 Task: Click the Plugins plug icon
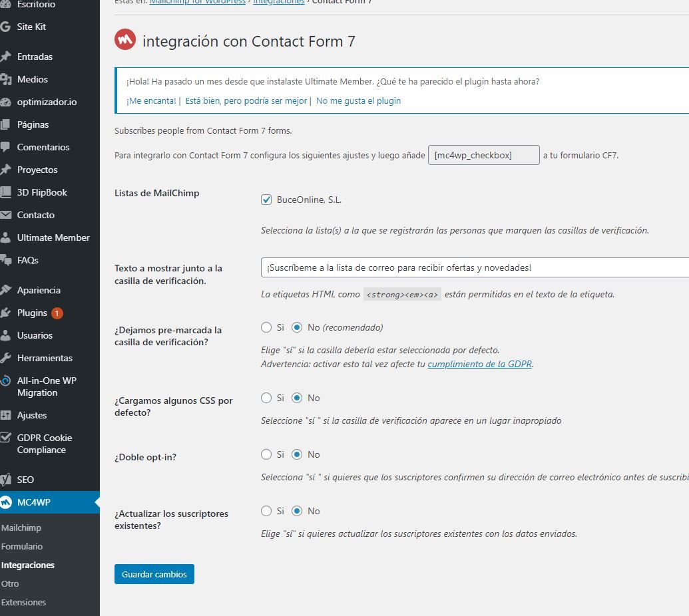click(x=6, y=313)
